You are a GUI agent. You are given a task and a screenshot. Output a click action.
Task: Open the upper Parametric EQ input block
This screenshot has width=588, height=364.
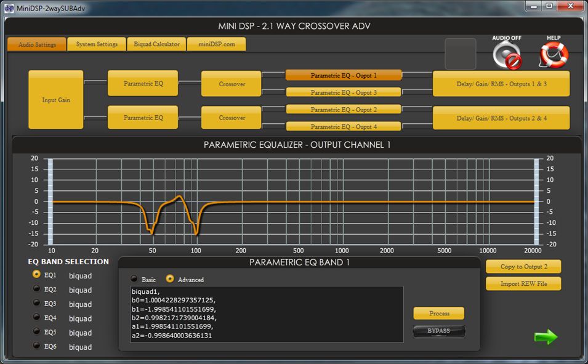[x=143, y=83]
